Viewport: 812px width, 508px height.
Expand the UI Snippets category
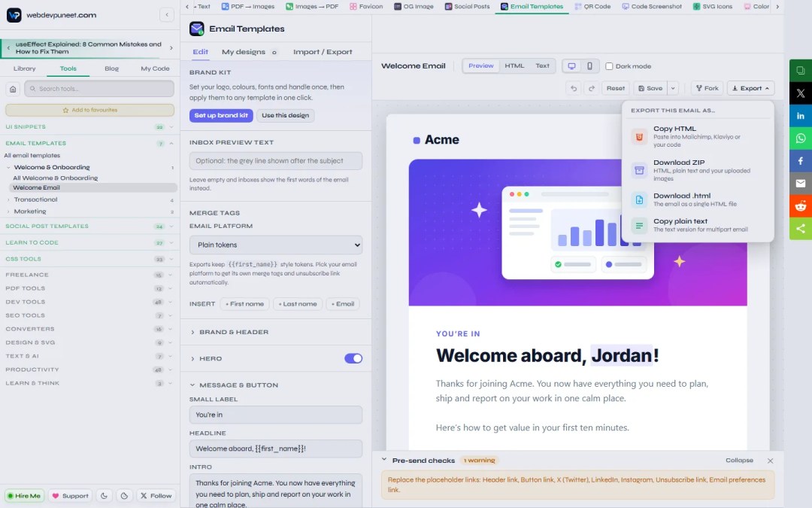[89, 126]
